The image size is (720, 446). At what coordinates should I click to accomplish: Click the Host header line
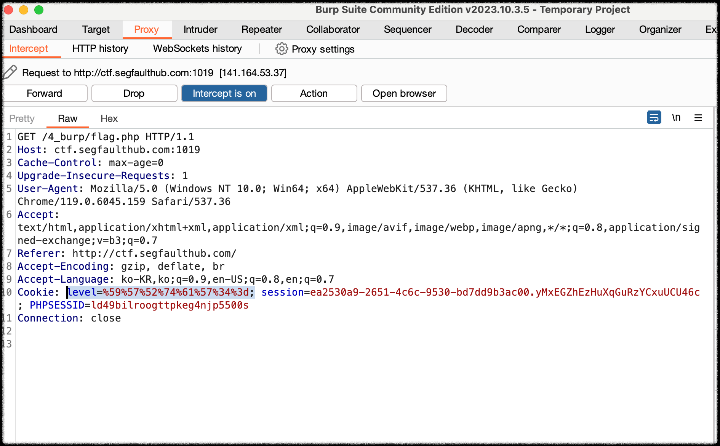[108, 150]
